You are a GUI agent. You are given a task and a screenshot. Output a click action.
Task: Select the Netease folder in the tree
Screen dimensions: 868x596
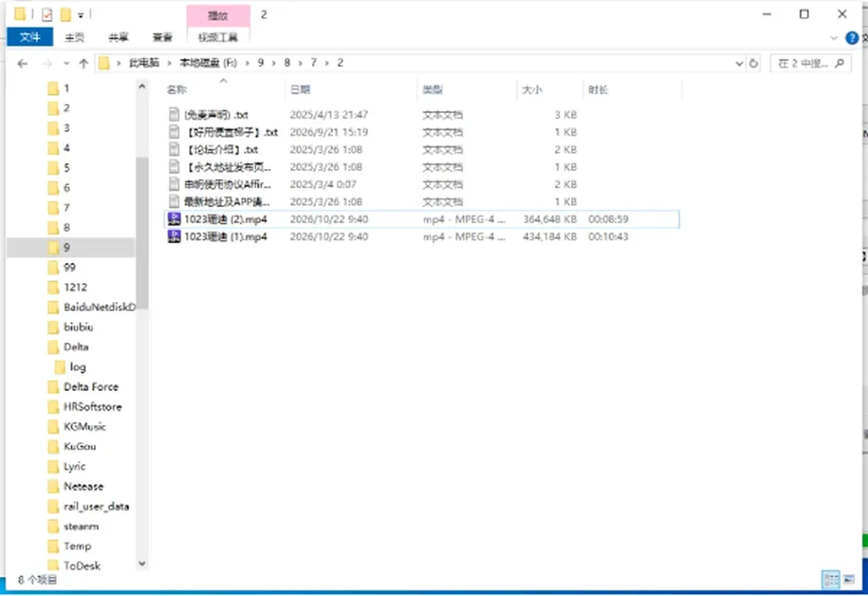point(83,487)
